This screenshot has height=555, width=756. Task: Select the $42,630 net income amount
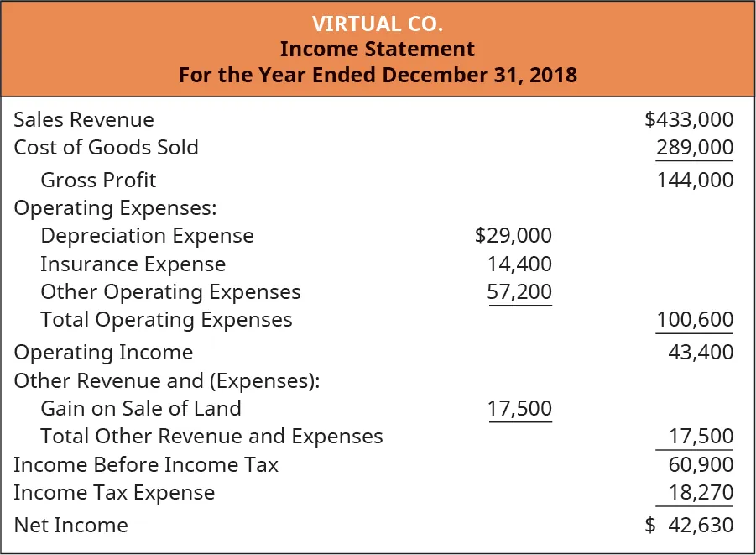(689, 526)
